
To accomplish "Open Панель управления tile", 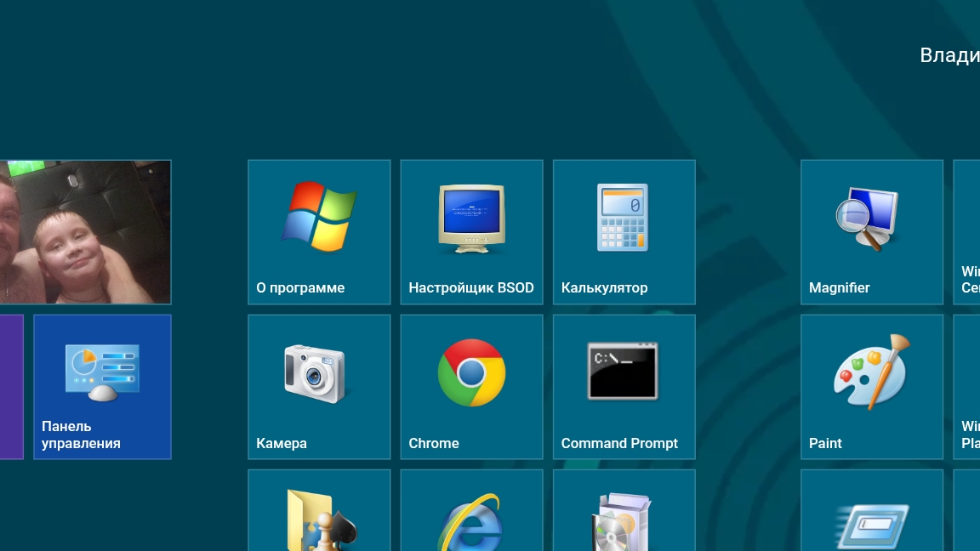I will pos(102,387).
